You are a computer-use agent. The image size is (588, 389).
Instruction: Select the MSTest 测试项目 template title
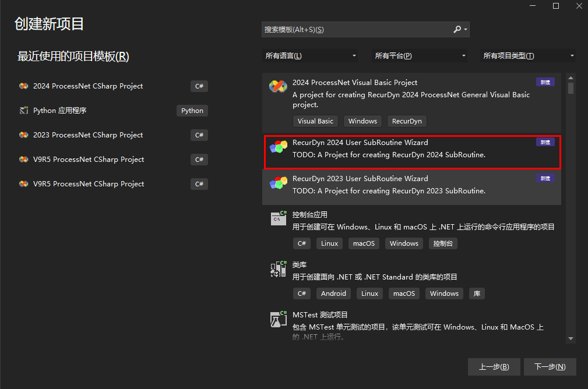(320, 315)
